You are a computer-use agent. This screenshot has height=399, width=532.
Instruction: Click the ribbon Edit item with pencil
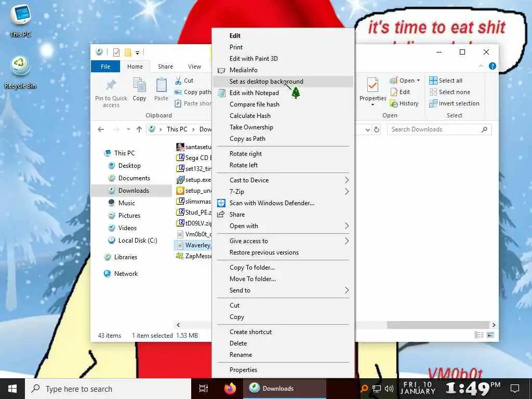tap(400, 92)
